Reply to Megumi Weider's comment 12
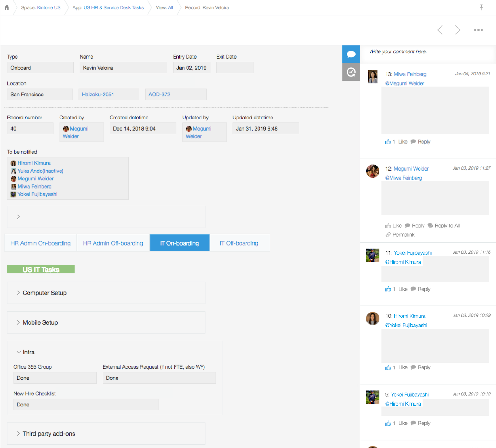Viewport: 496px width, 448px height. pos(418,225)
